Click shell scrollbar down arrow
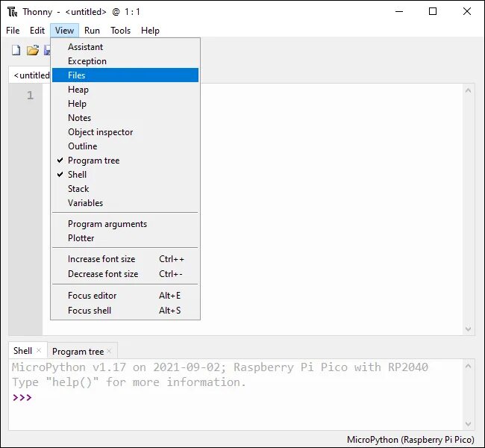This screenshot has width=485, height=448. pos(469,423)
